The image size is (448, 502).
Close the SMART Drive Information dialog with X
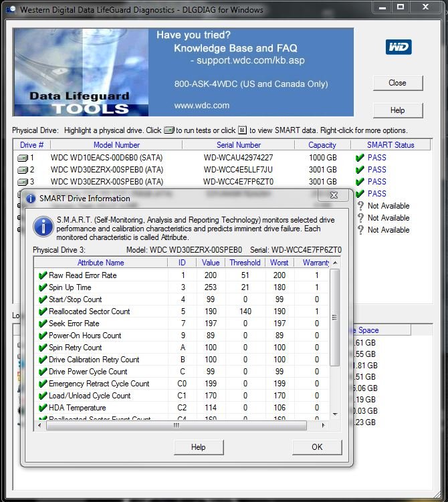[x=334, y=196]
